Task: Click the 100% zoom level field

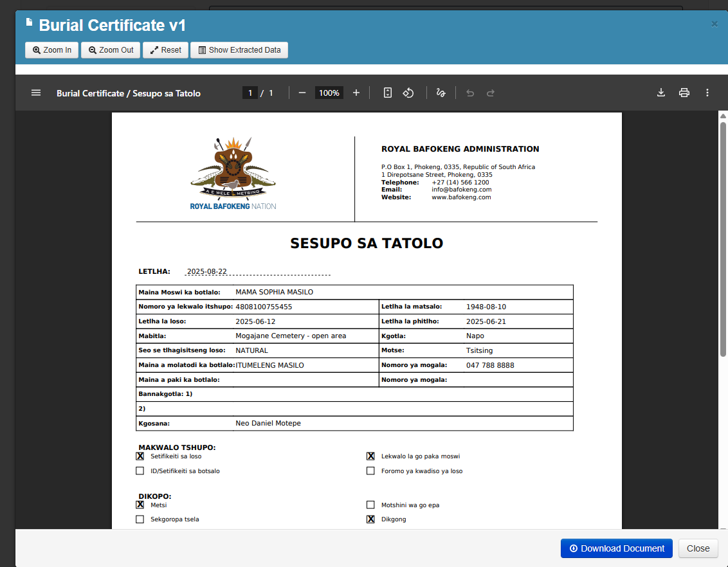Action: click(x=329, y=93)
